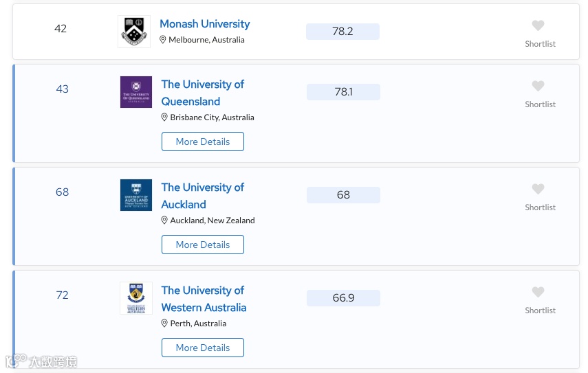The image size is (588, 373).
Task: Shortlist University of Western Australia heart
Action: [538, 293]
